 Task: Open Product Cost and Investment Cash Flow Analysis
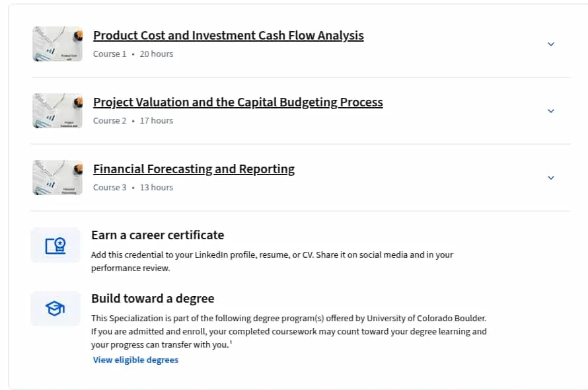pos(229,35)
